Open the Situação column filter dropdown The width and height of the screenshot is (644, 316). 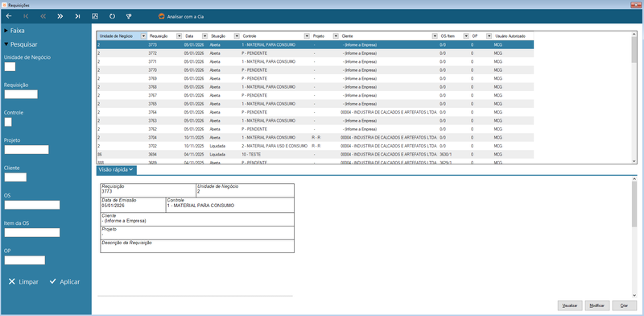tap(237, 35)
